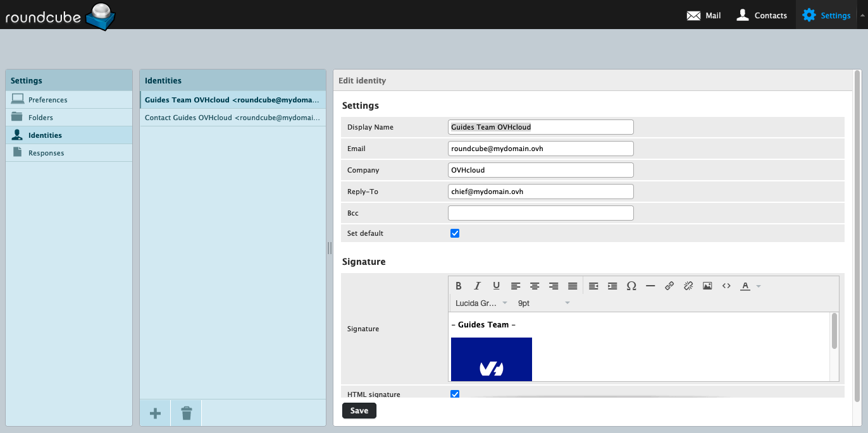Click into the empty Bcc field
This screenshot has width=868, height=433.
point(540,213)
